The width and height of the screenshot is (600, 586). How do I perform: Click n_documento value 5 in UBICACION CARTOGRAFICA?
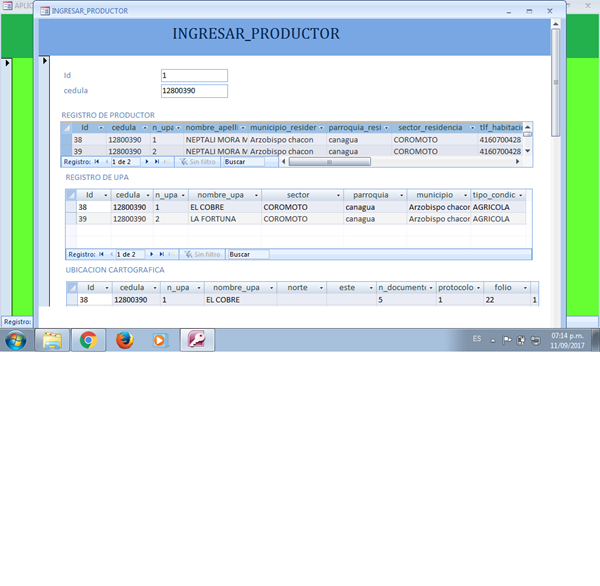[406, 300]
